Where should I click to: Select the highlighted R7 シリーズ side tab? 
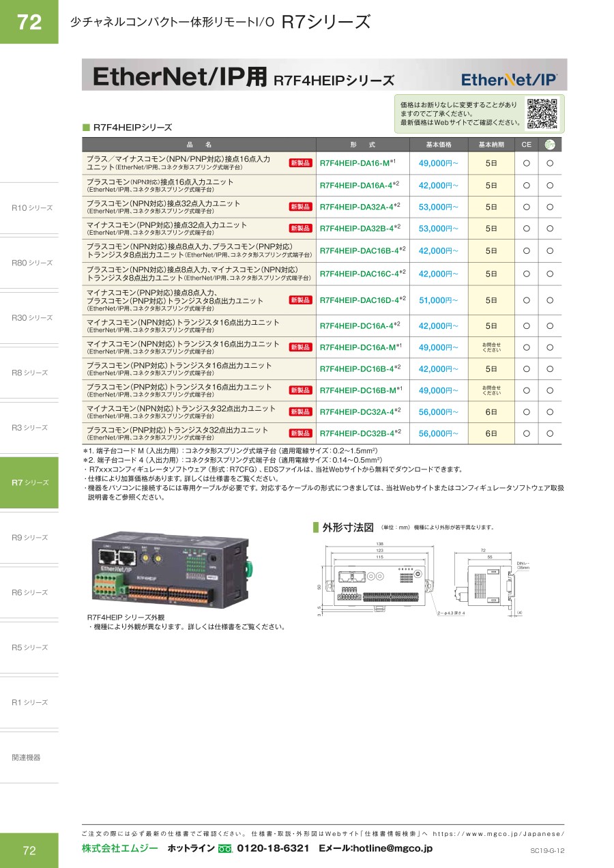point(29,482)
